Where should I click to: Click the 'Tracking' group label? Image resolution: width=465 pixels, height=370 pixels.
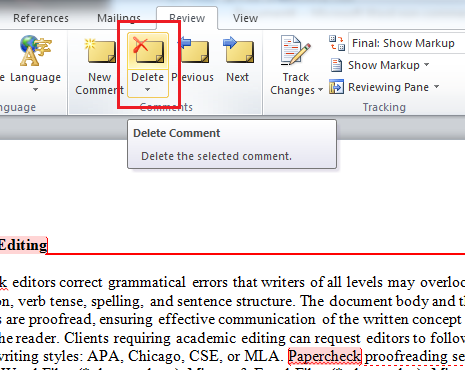[x=384, y=107]
